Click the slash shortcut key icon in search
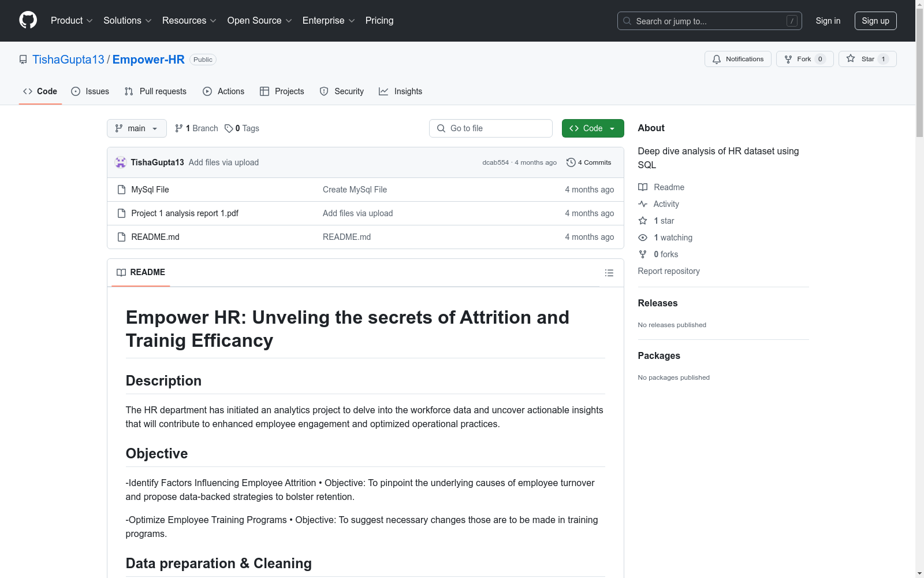924x578 pixels. click(792, 21)
